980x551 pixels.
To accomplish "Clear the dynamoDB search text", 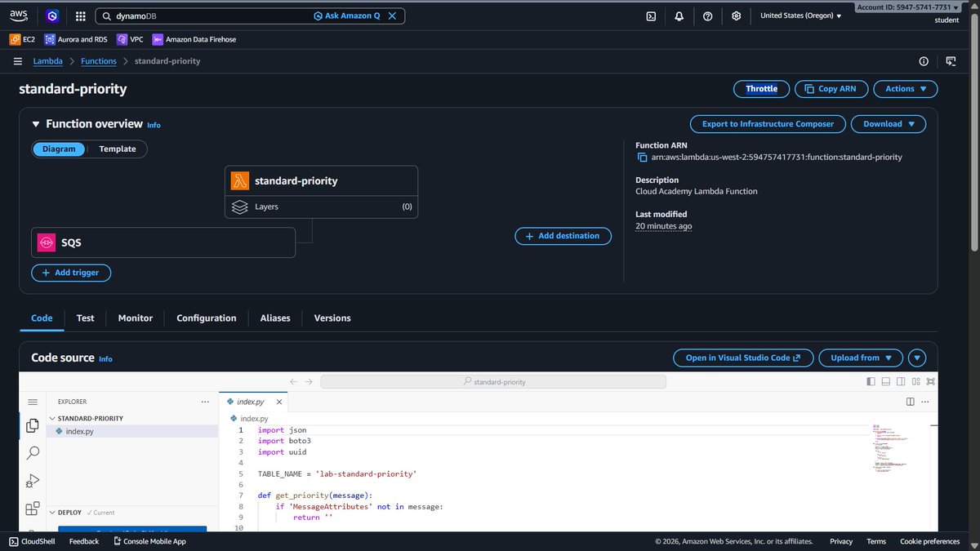I will tap(392, 16).
